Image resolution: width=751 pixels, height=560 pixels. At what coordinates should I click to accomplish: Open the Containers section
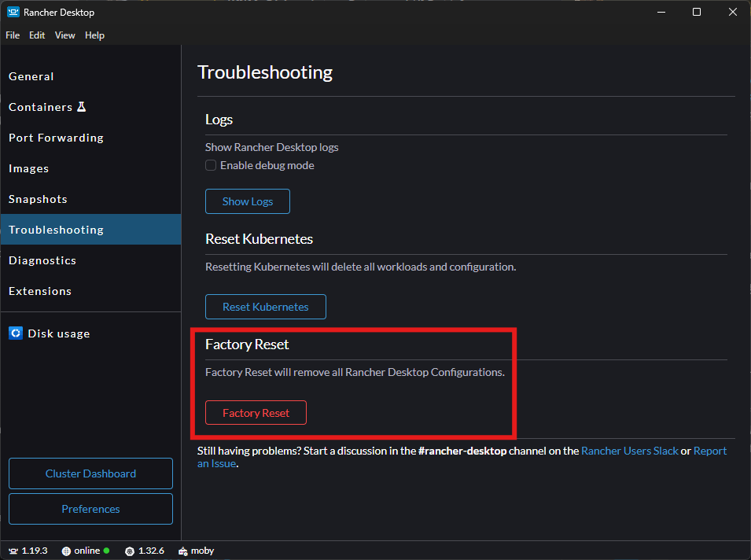coord(90,107)
